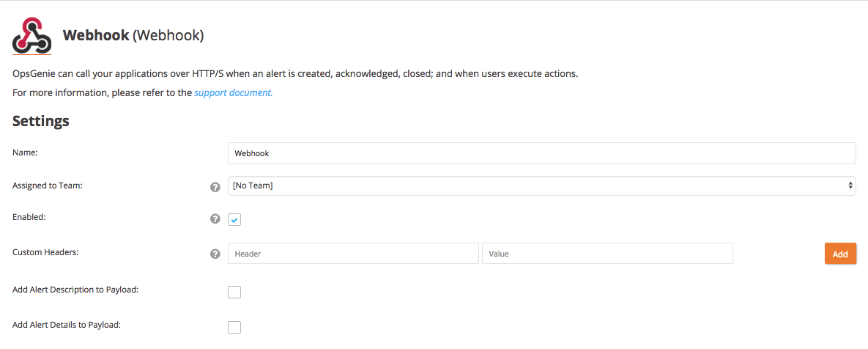Click the Header input field
Screen dimensions: 868x349
coord(353,254)
